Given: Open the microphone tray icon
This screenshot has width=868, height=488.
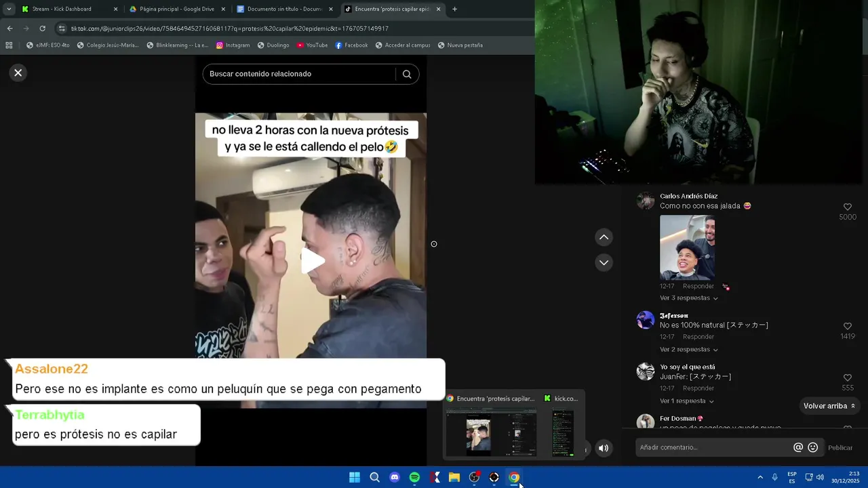Looking at the screenshot, I should (775, 477).
